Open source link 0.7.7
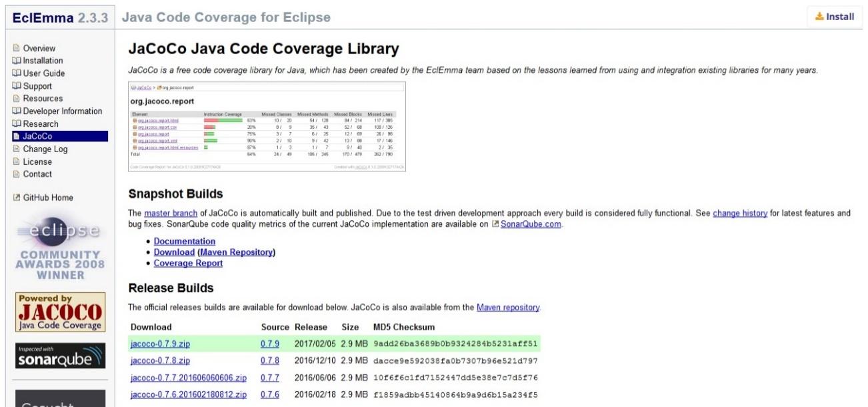The height and width of the screenshot is (407, 868). point(270,378)
